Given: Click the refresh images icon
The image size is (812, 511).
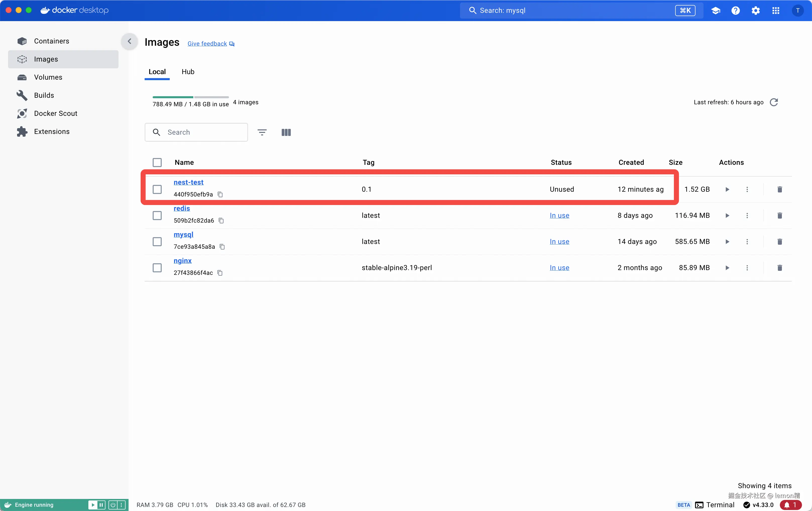Looking at the screenshot, I should [774, 102].
